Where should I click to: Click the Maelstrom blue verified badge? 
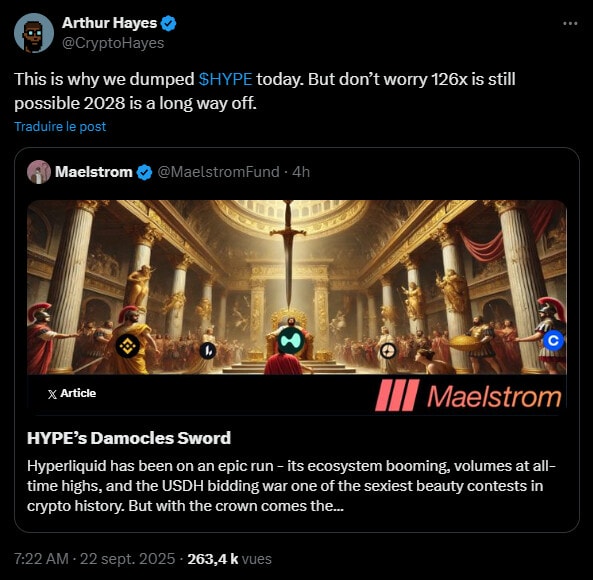[144, 172]
